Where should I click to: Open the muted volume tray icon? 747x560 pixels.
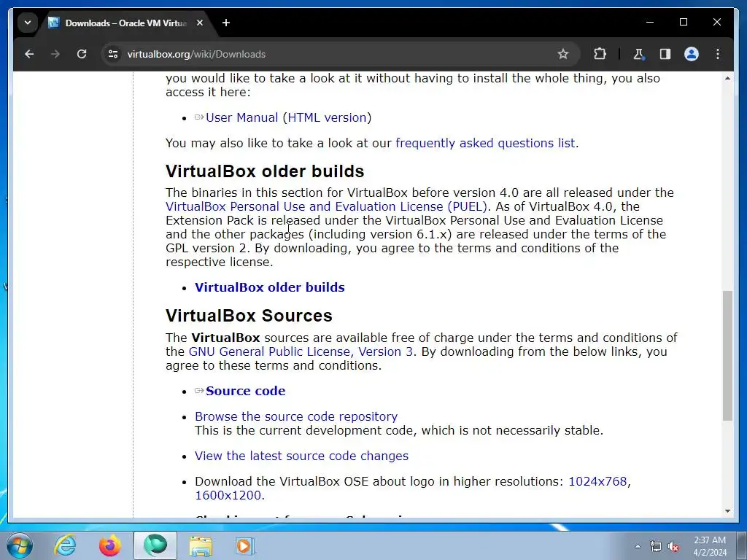click(673, 546)
